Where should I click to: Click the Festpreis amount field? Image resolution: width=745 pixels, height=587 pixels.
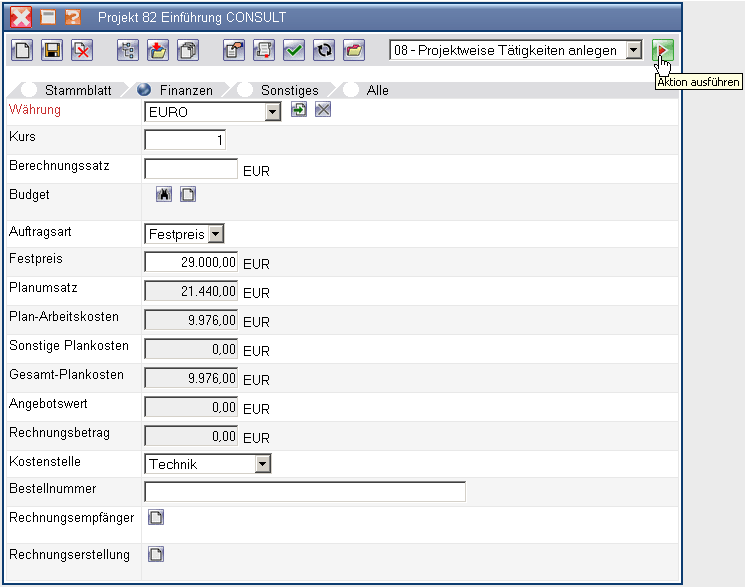[191, 262]
